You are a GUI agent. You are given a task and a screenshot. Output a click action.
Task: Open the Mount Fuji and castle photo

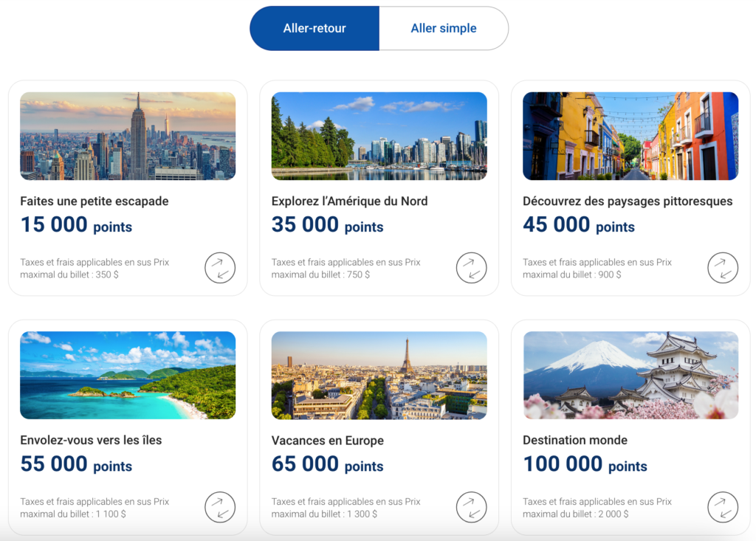pos(630,375)
